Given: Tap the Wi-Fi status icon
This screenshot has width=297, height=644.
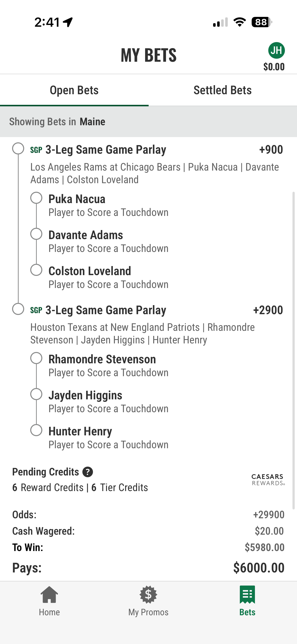Looking at the screenshot, I should (x=240, y=22).
